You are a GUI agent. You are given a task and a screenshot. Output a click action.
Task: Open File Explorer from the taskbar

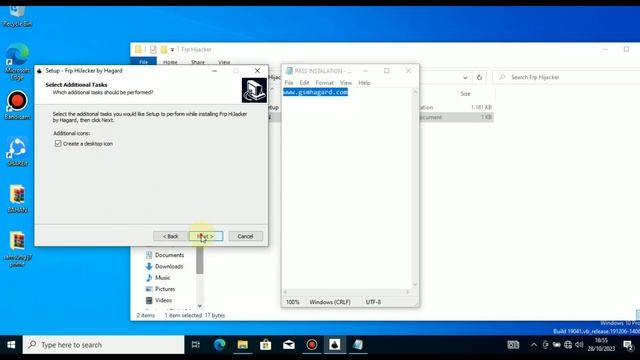coord(243,345)
